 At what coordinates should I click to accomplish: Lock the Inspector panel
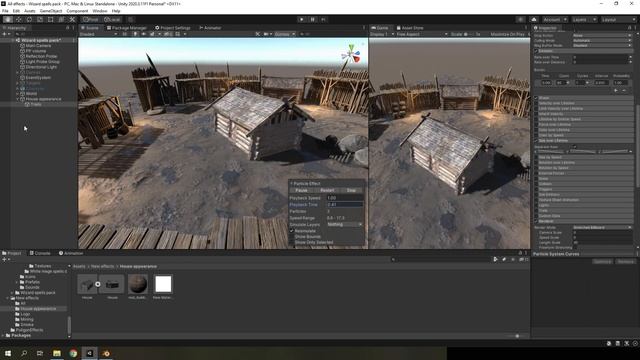[x=629, y=28]
